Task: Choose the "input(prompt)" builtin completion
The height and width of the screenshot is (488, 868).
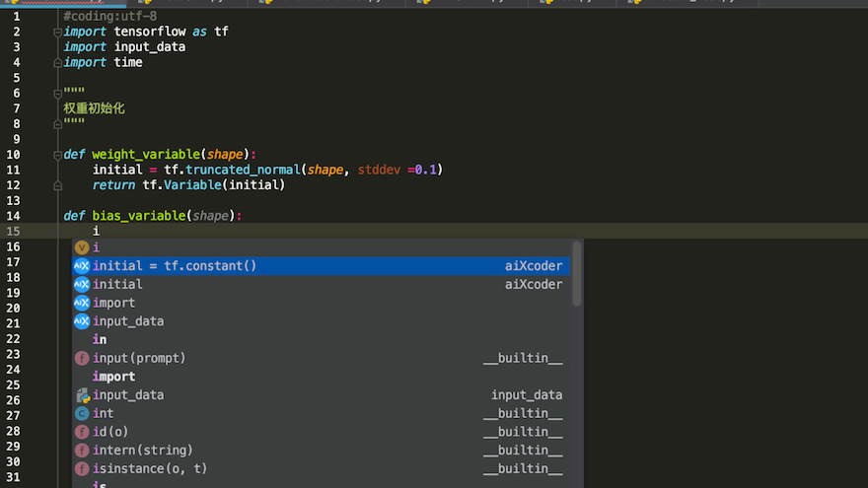Action: coord(139,358)
